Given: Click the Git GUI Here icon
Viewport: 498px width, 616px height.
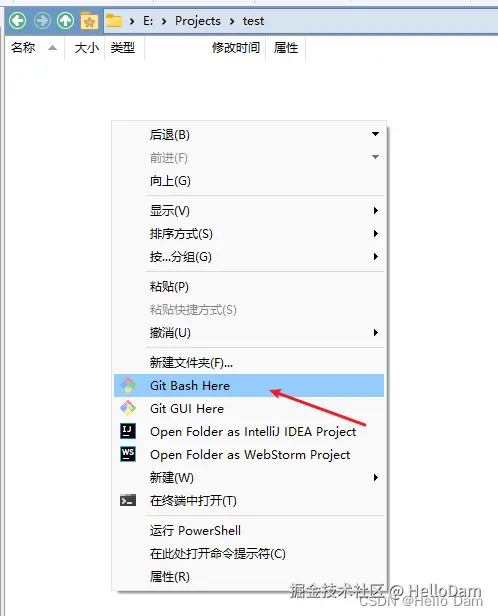Looking at the screenshot, I should 128,408.
